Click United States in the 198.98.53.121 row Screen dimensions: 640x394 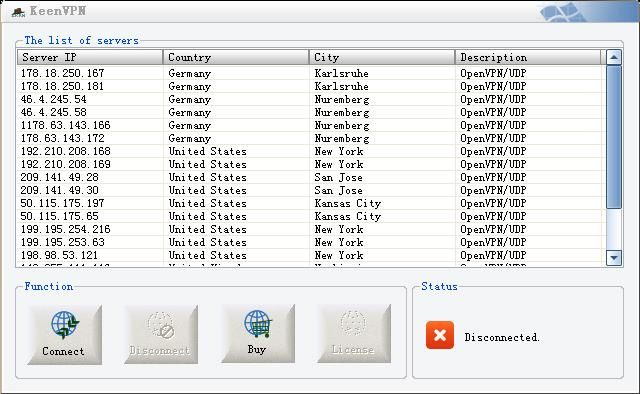tap(208, 256)
